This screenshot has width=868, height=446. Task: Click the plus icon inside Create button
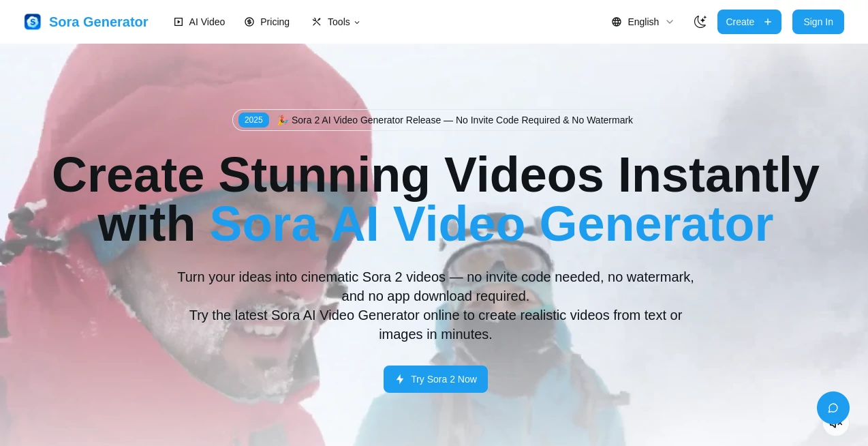point(767,21)
